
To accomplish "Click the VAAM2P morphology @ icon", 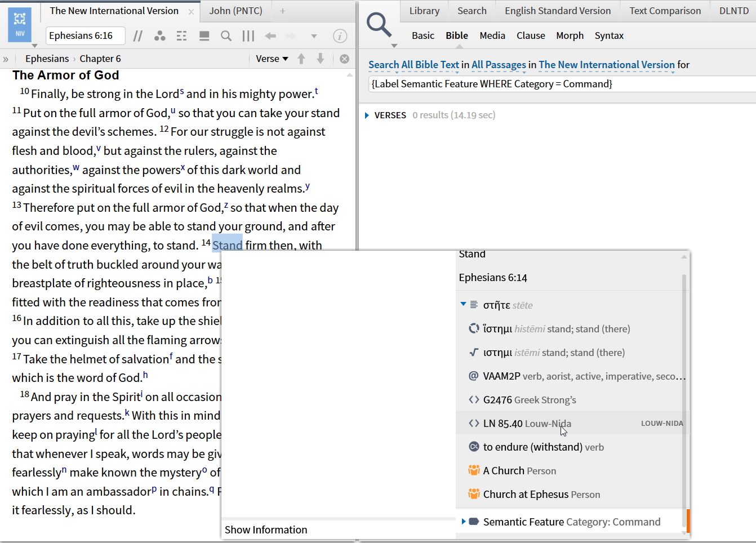I will pos(474,376).
